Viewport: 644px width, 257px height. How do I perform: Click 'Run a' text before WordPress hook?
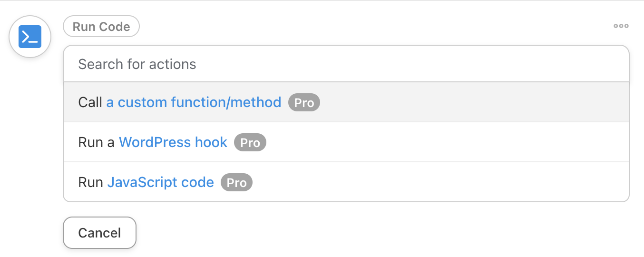tap(97, 142)
